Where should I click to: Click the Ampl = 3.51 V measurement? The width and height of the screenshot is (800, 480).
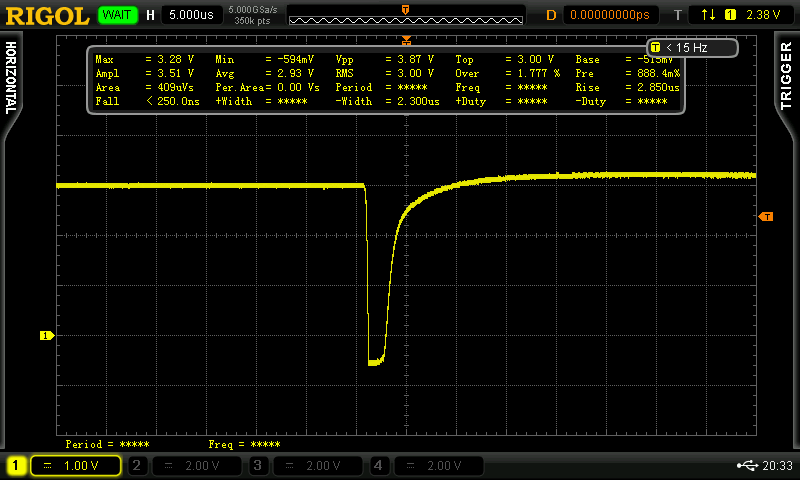point(145,73)
